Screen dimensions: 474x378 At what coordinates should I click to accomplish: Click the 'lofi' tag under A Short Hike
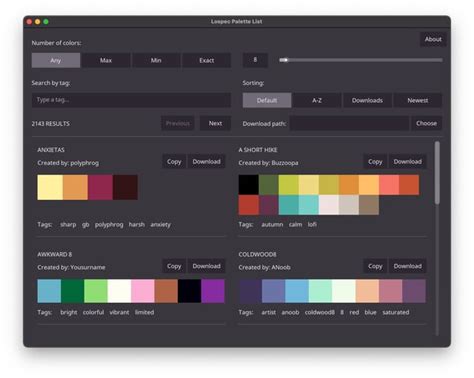click(x=312, y=225)
